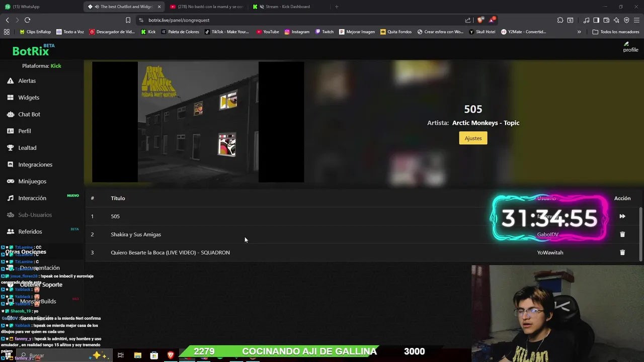Open the Lealtad section
This screenshot has height=362, width=644.
coord(27,148)
